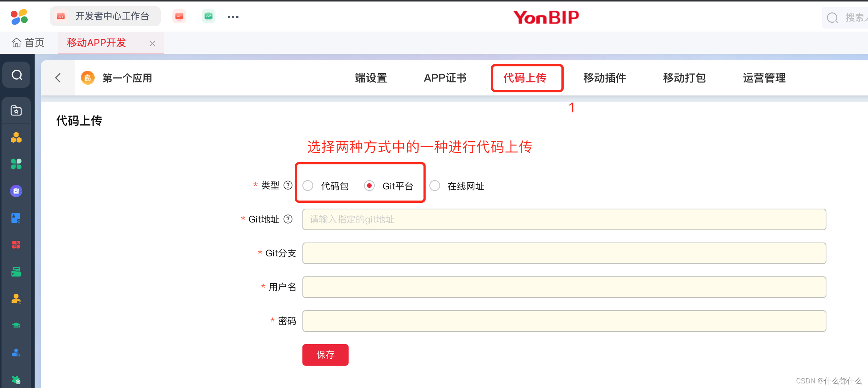Expand the three-dots more menu in header

point(233,17)
